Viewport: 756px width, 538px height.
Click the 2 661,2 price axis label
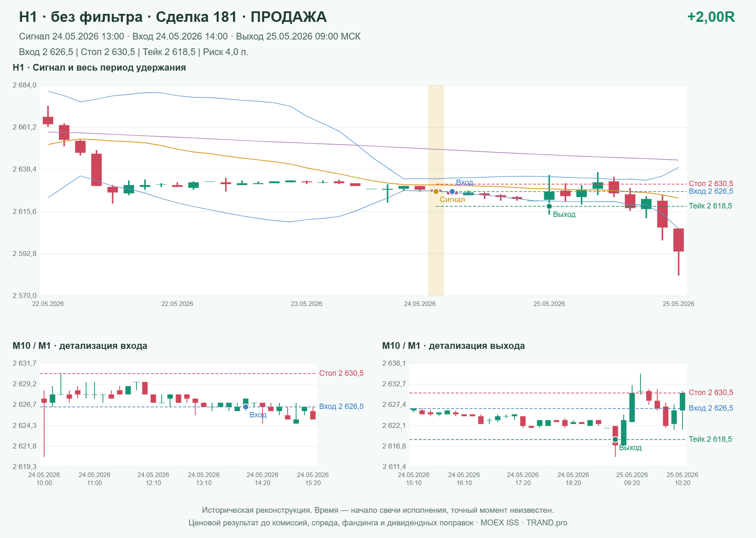(24, 127)
